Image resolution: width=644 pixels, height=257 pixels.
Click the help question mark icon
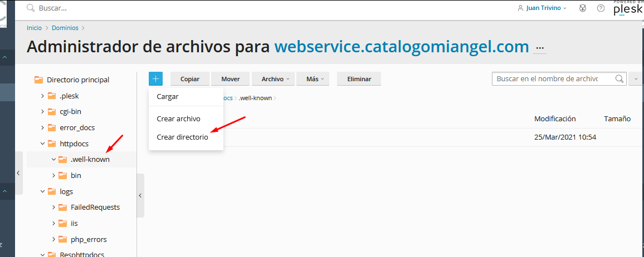(x=601, y=8)
